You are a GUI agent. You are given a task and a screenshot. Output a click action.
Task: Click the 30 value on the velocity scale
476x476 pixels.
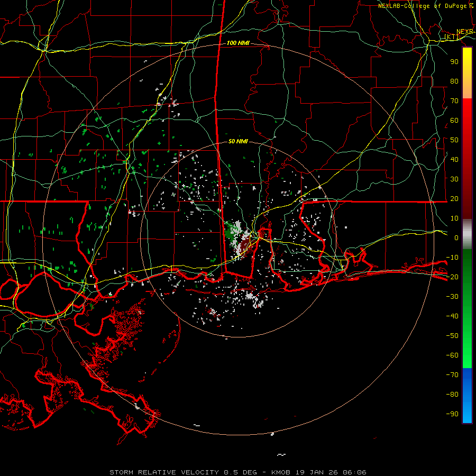454,179
